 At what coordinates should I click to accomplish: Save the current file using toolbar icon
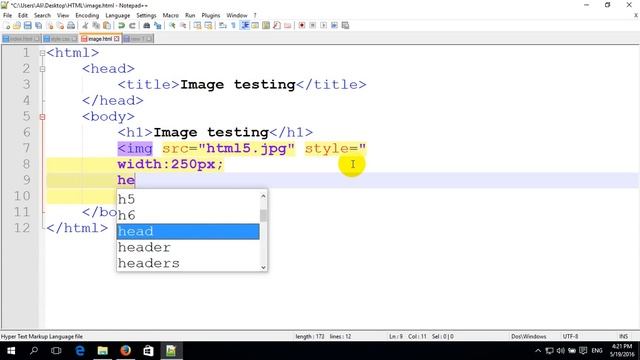(27, 25)
